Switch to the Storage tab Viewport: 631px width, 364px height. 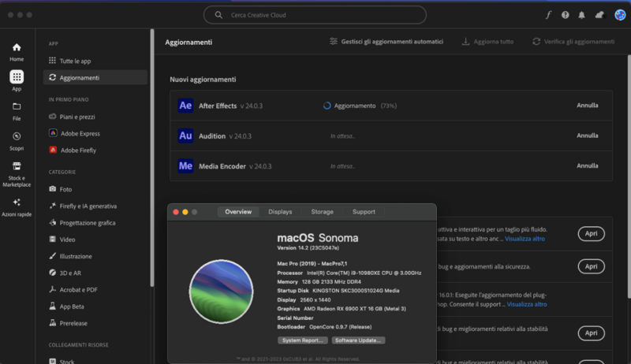(x=322, y=212)
